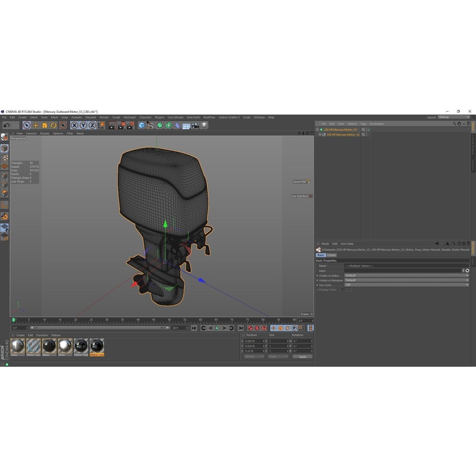
Task: Click the coordinate system cube icon
Action: 101,125
